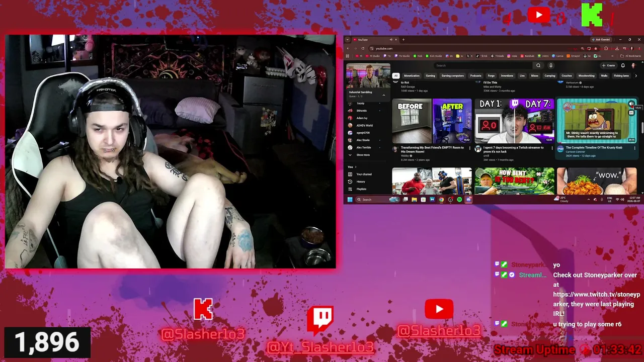This screenshot has width=644, height=362.
Task: Open options for Transforming EMPTY Room video
Action: pyautogui.click(x=470, y=148)
